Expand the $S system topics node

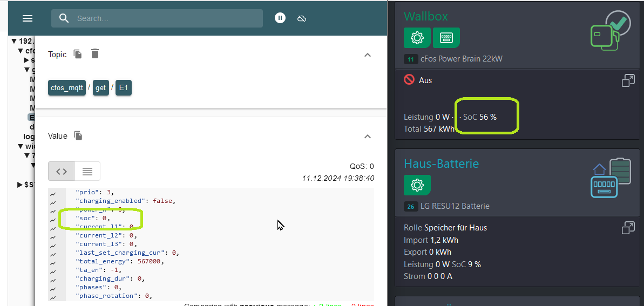click(x=20, y=185)
